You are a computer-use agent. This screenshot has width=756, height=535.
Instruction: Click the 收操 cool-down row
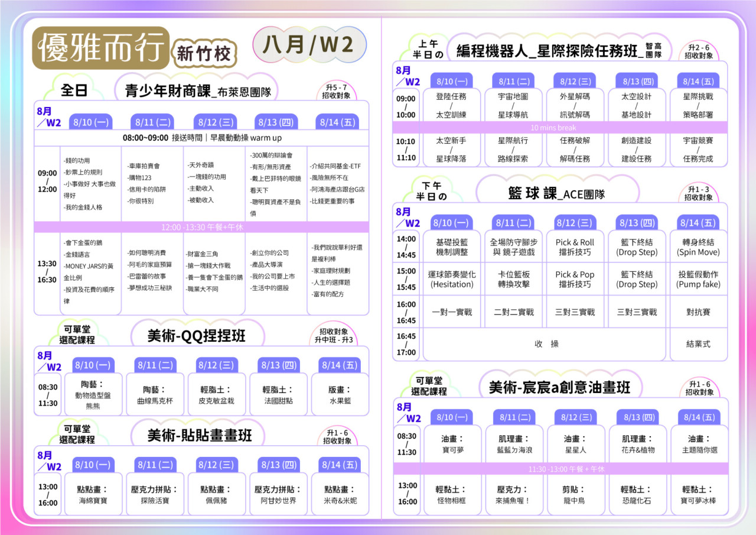546,343
